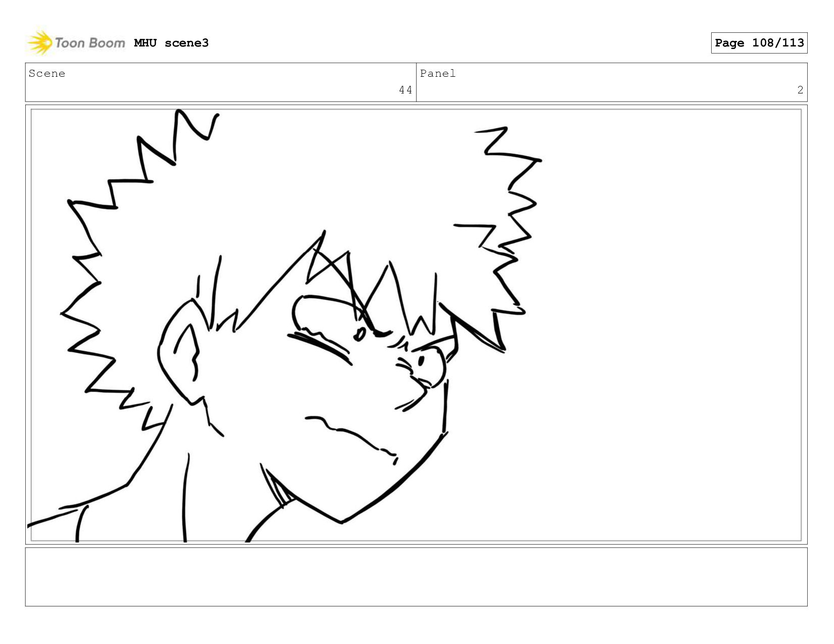Click the storyboard character sketch panel

coord(416,325)
